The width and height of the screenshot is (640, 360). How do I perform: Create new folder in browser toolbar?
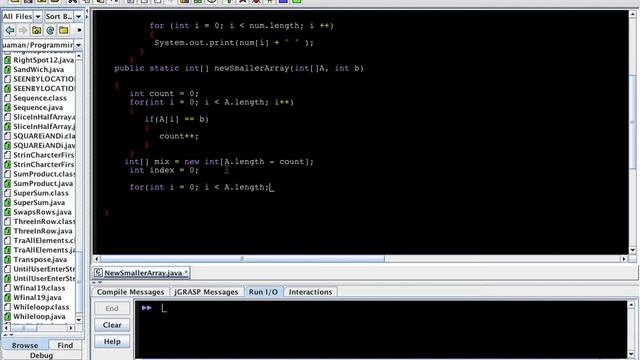[x=64, y=30]
